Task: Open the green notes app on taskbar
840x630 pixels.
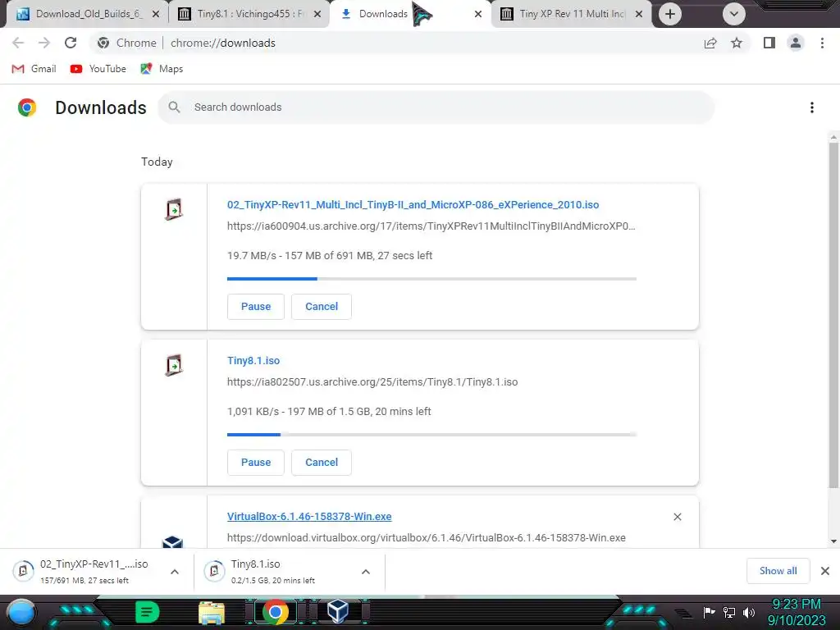Action: (x=147, y=612)
